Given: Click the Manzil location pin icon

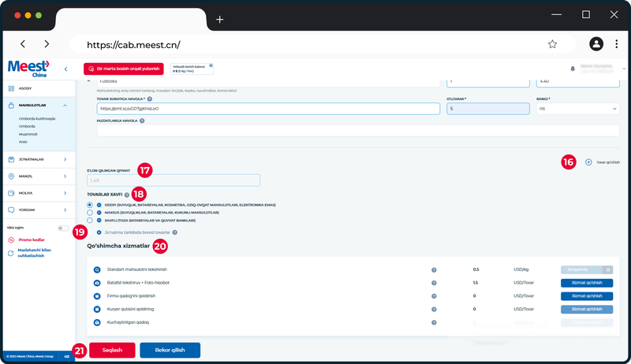Looking at the screenshot, I should tap(11, 176).
